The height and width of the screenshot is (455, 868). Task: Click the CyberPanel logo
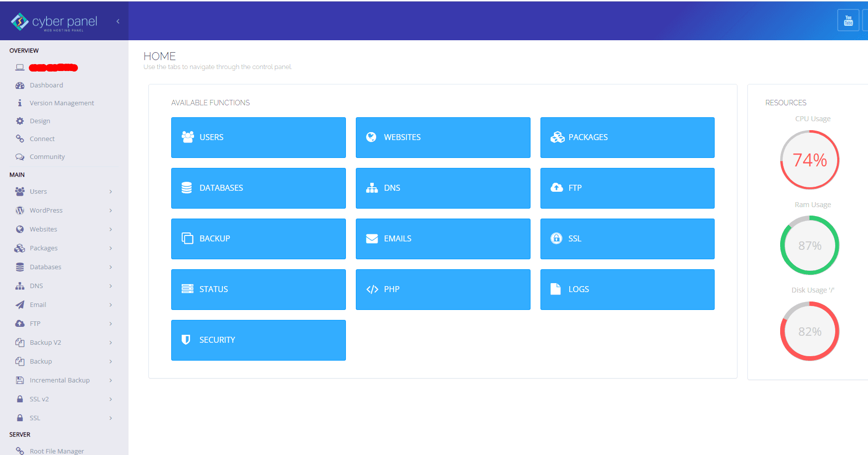coord(54,22)
